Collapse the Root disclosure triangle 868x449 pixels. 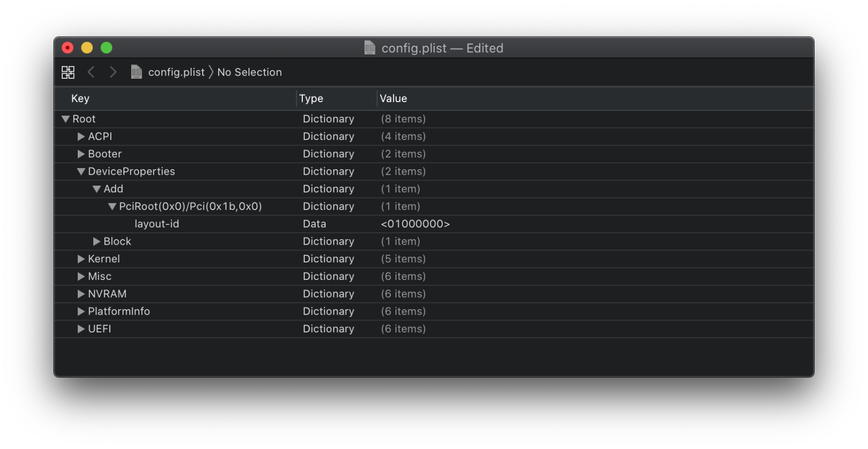click(x=65, y=119)
